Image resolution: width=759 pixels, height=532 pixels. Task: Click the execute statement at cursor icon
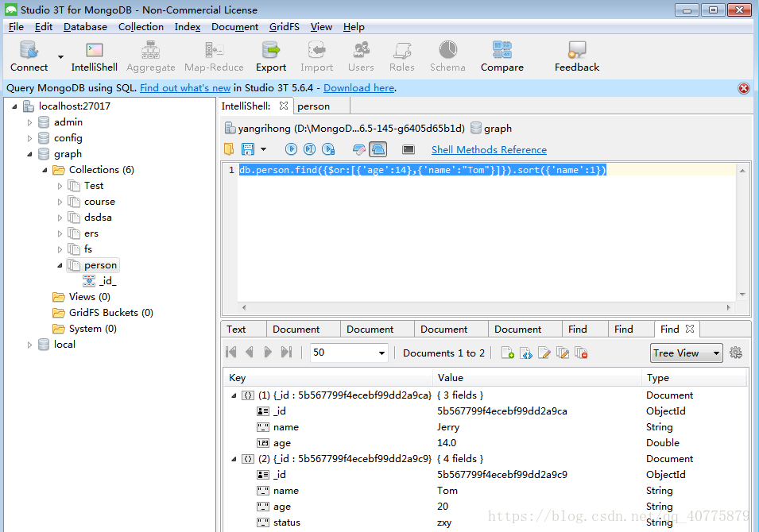310,149
